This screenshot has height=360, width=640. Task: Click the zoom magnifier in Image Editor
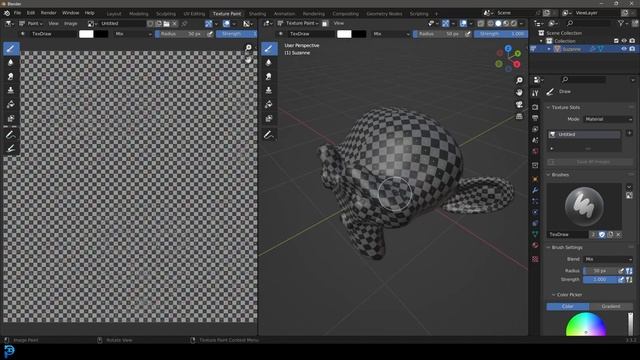point(248,48)
